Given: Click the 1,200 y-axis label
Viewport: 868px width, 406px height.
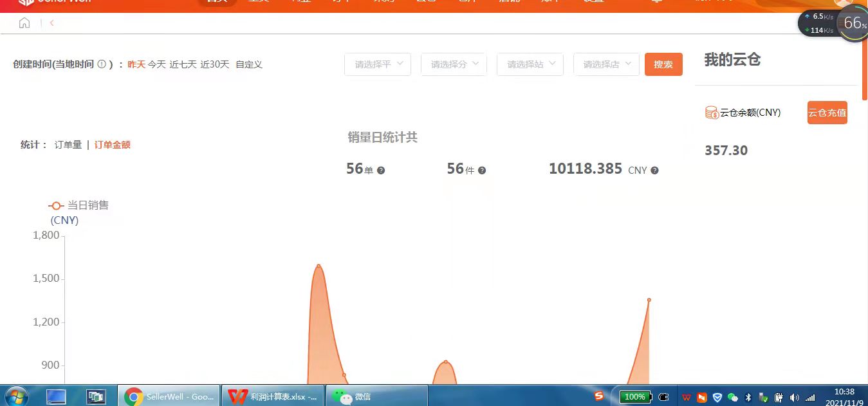Looking at the screenshot, I should coord(46,322).
